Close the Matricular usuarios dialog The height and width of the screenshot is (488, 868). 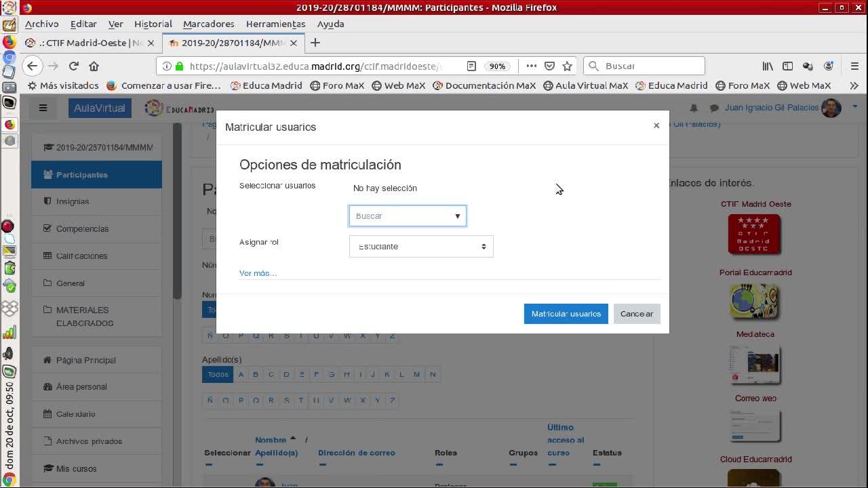coord(656,125)
